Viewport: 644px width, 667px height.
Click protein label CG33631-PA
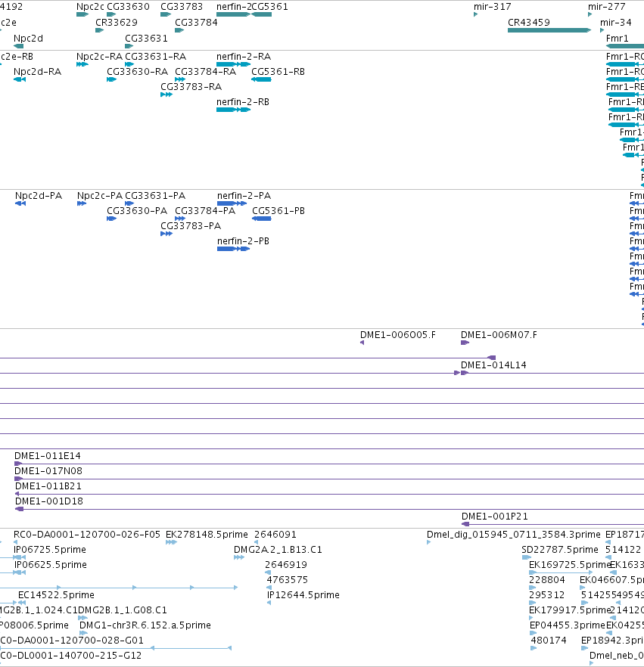(155, 196)
